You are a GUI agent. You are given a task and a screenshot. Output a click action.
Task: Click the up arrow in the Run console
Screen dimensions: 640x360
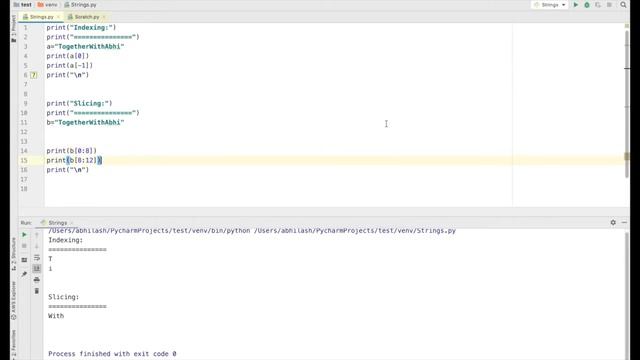(37, 235)
